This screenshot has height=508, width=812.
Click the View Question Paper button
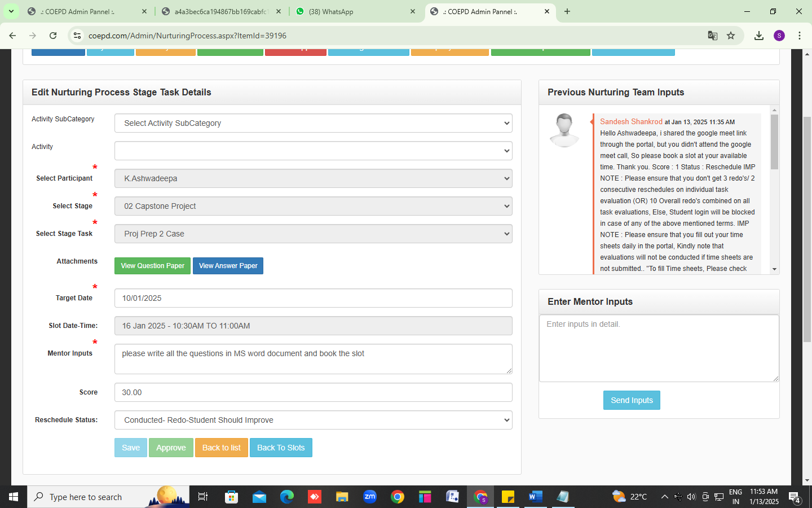152,266
